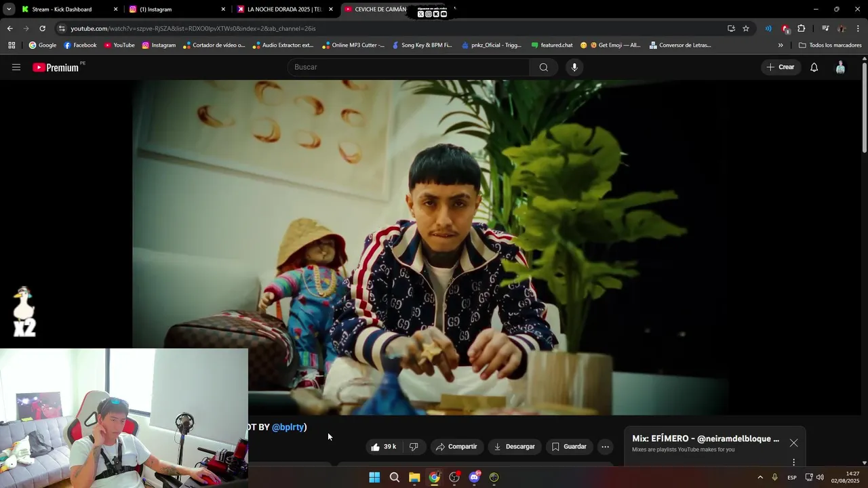Open volume control in system tray
The image size is (868, 488).
pos(820,477)
